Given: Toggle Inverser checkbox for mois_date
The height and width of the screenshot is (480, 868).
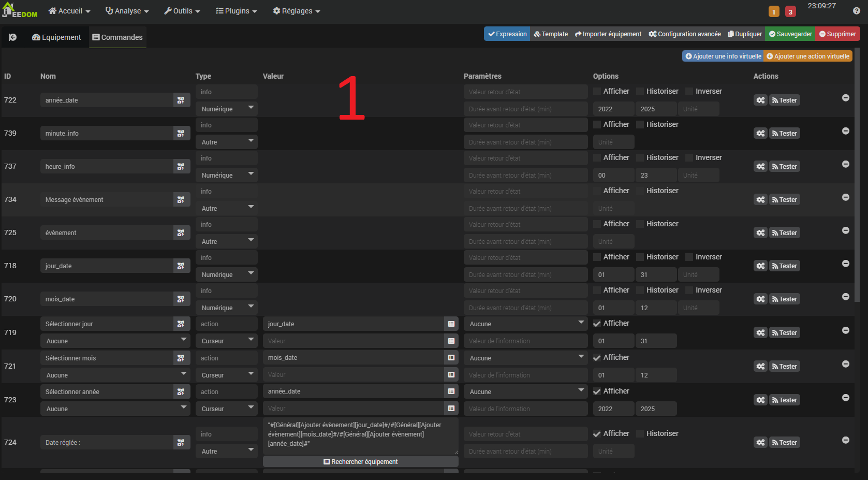Looking at the screenshot, I should click(x=689, y=290).
